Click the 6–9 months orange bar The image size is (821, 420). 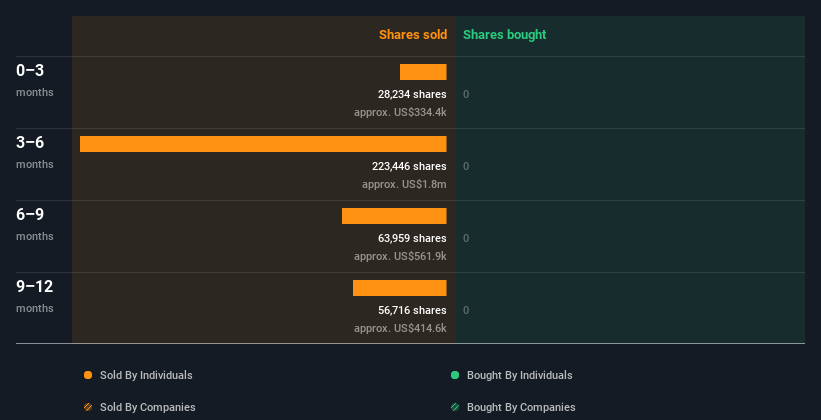point(394,216)
